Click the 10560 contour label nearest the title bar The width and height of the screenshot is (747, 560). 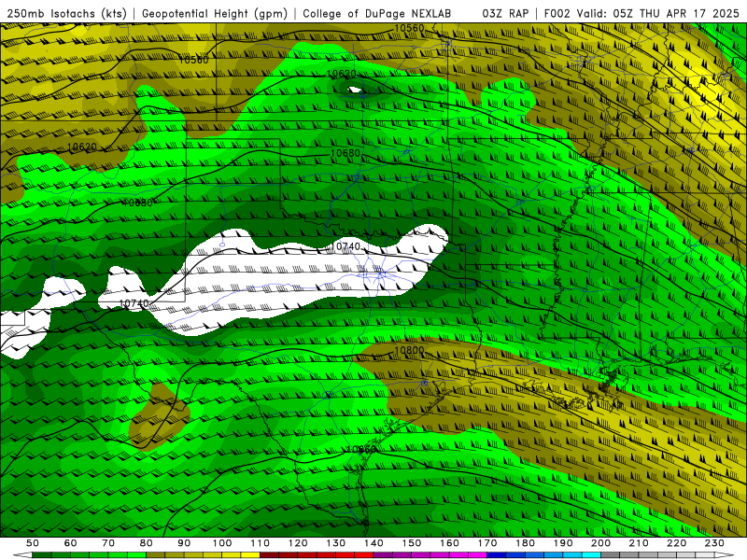409,28
